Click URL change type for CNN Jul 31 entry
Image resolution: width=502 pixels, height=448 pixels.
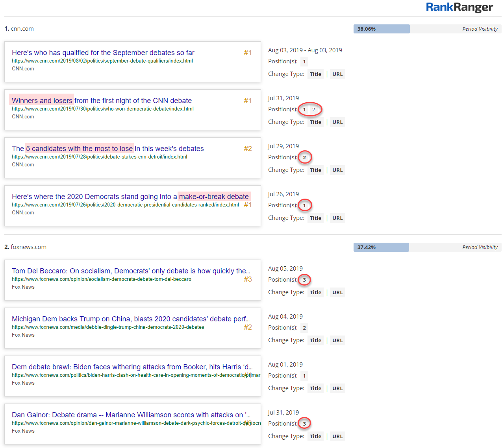(337, 122)
